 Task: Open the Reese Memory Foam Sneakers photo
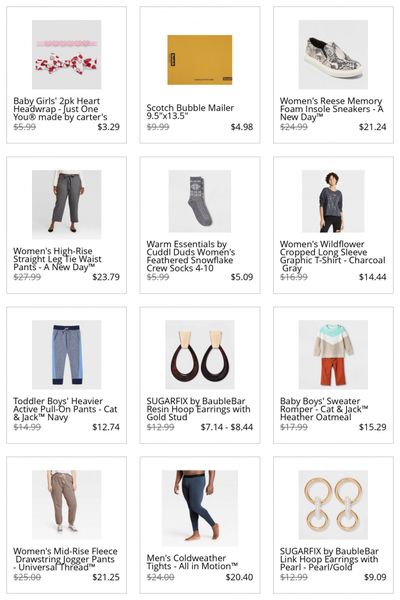(333, 54)
